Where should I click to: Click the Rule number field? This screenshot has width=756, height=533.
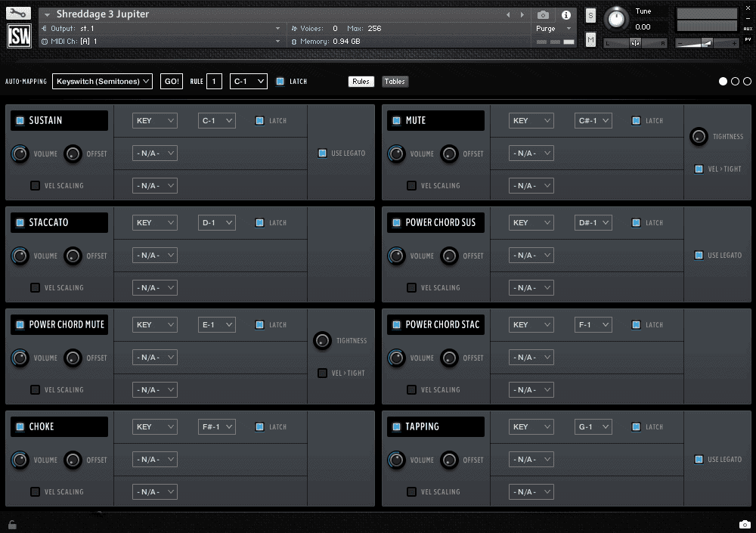tap(214, 82)
